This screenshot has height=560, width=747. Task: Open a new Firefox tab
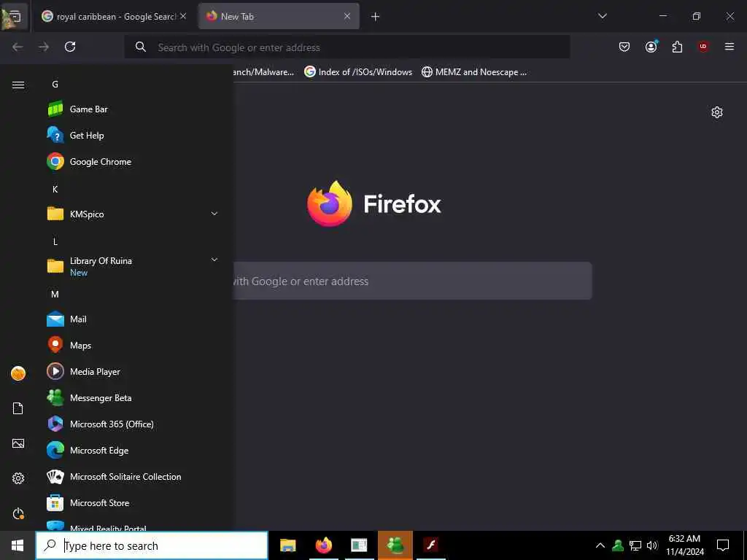click(376, 17)
